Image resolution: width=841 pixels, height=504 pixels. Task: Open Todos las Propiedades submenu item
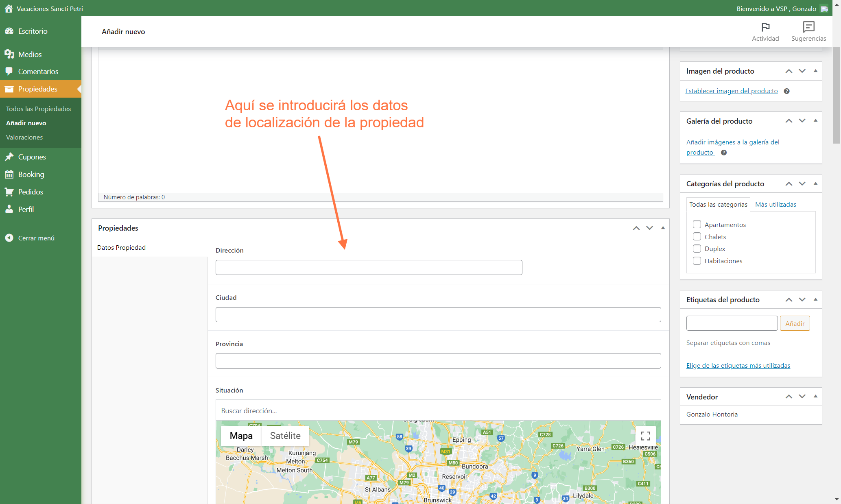[x=39, y=109]
